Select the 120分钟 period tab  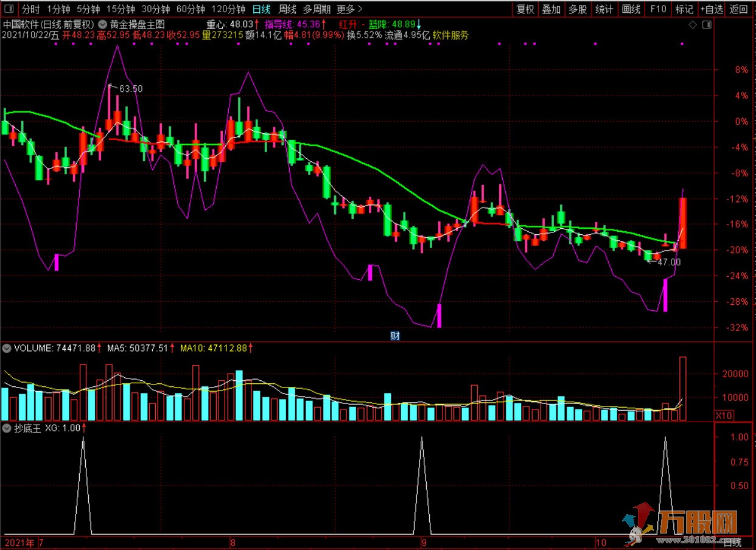[x=228, y=9]
